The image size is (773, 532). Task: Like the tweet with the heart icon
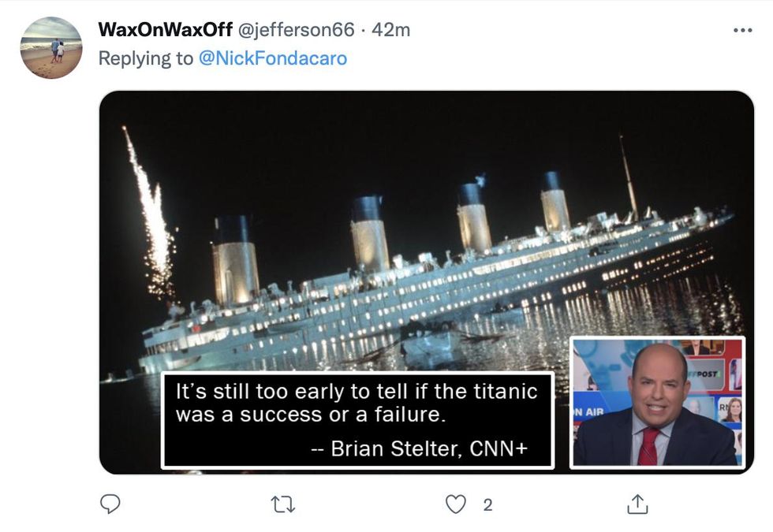point(456,504)
